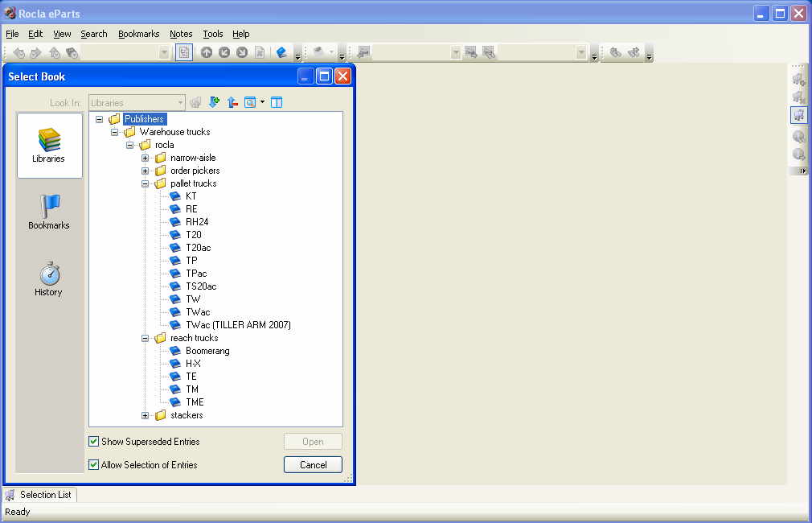812x523 pixels.
Task: Open the Look In Libraries dropdown
Action: pyautogui.click(x=137, y=103)
